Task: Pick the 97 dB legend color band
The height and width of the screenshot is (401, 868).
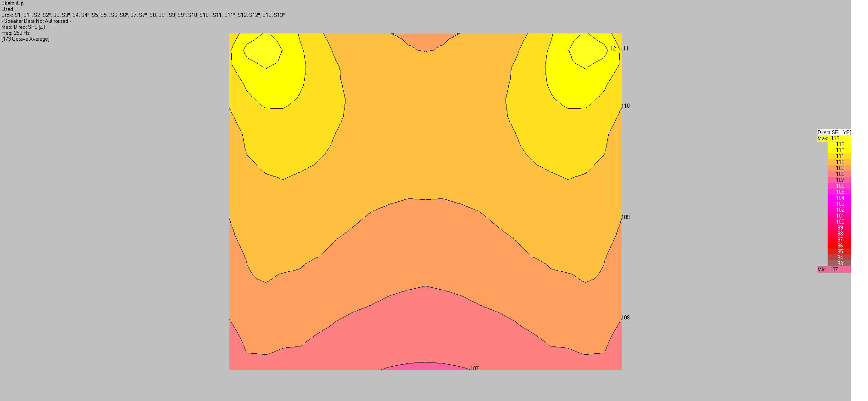Action: (839, 240)
